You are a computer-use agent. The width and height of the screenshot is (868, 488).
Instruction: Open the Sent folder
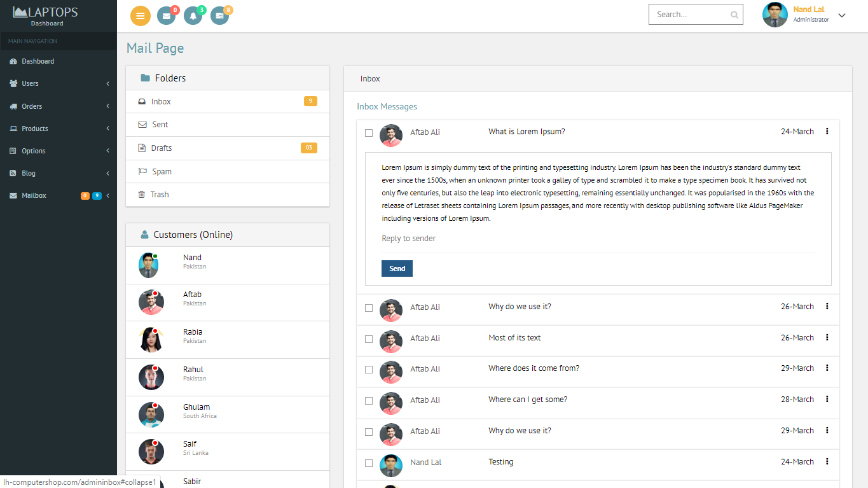click(228, 125)
